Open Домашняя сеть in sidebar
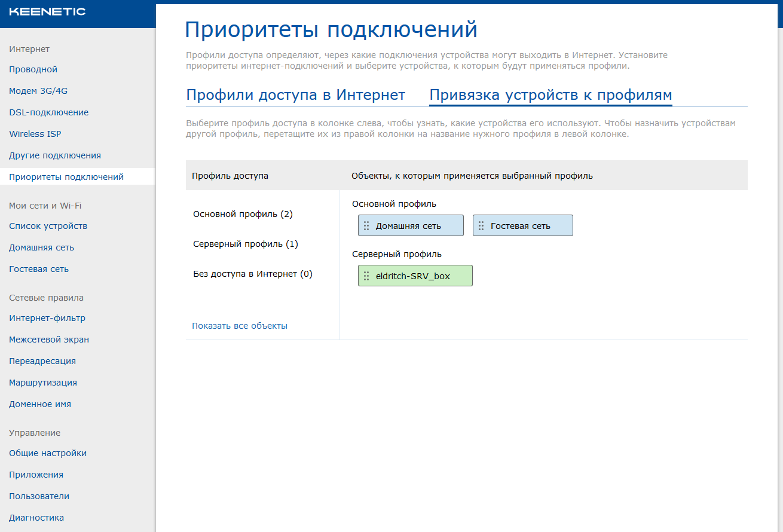 (x=42, y=247)
